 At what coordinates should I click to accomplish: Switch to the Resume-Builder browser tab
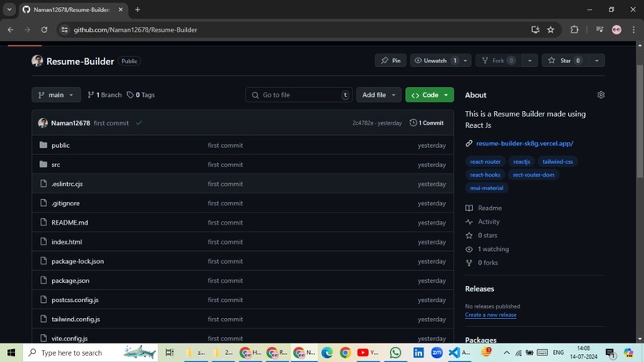pyautogui.click(x=72, y=10)
